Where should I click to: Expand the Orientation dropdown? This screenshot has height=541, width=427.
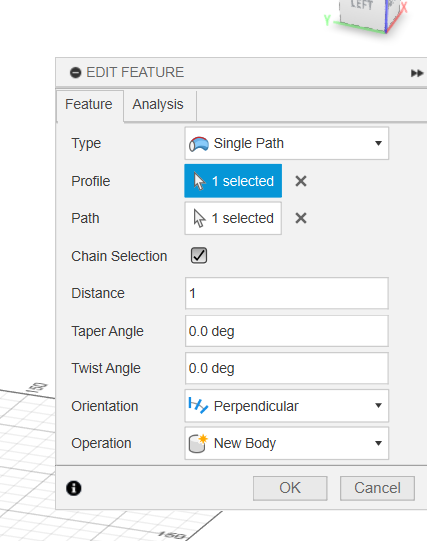tap(378, 406)
